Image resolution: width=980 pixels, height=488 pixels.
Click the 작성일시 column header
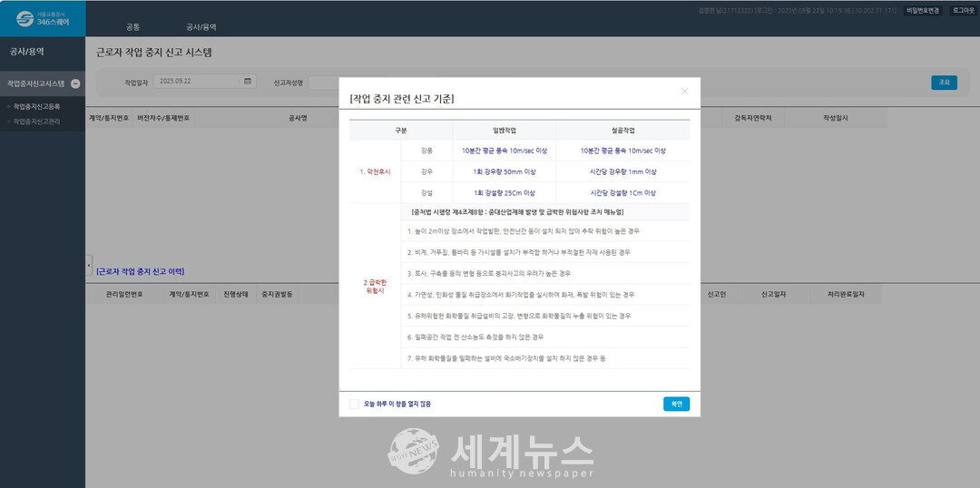pyautogui.click(x=835, y=118)
